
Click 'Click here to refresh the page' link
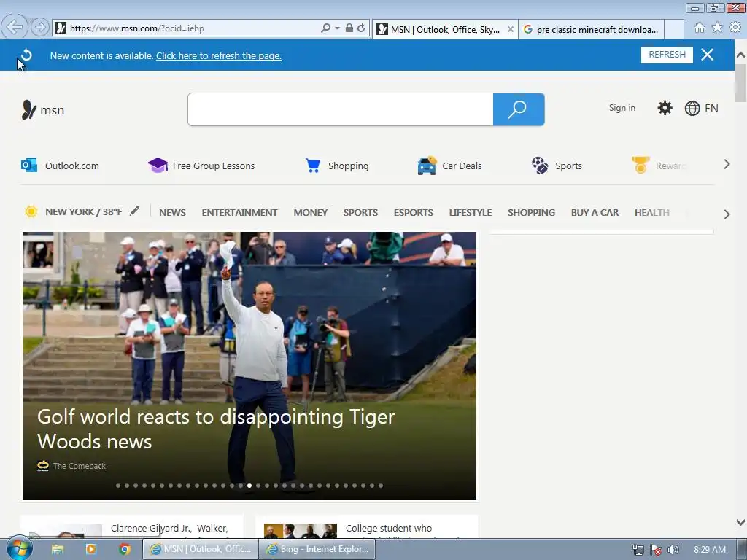pyautogui.click(x=219, y=55)
